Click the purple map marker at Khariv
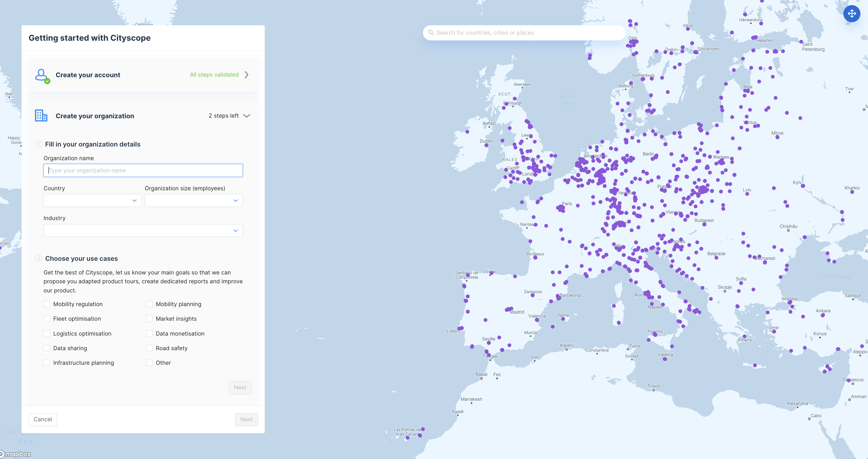This screenshot has width=868, height=459. coord(852,192)
